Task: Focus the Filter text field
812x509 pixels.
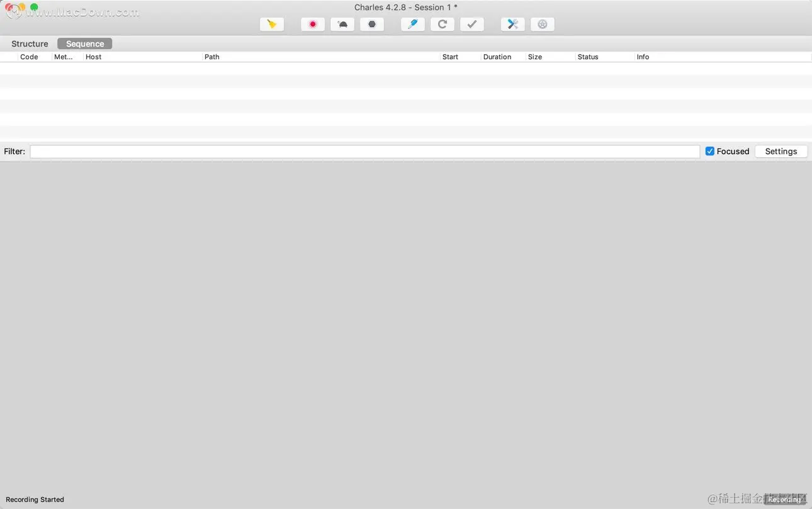Action: point(365,152)
